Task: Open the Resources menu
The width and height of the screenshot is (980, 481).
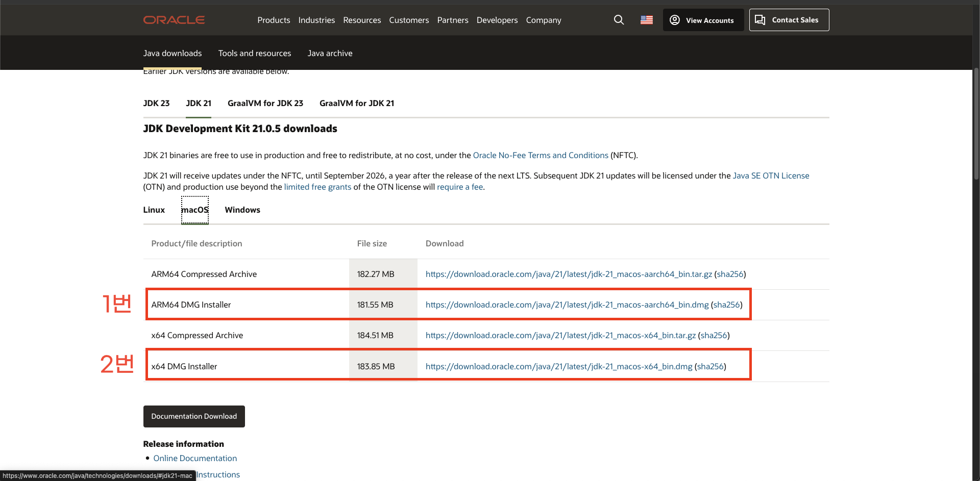Action: click(362, 20)
